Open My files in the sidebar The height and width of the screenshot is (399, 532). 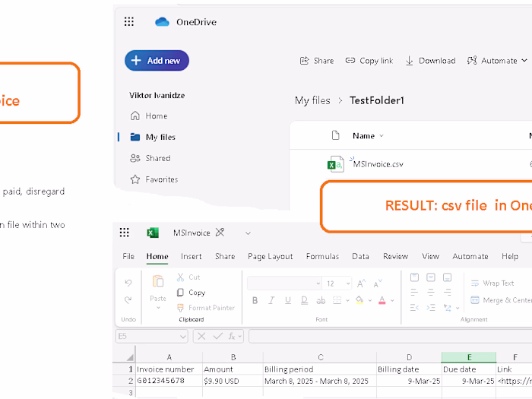coord(153,137)
